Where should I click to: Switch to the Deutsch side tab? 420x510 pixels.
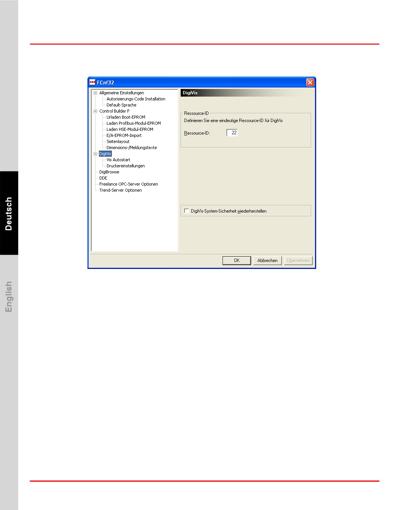point(9,213)
